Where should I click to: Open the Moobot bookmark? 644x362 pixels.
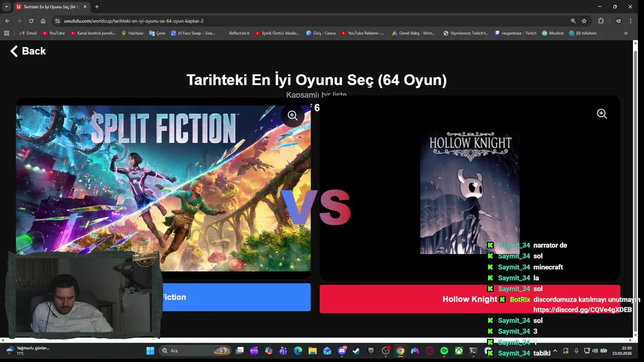552,33
